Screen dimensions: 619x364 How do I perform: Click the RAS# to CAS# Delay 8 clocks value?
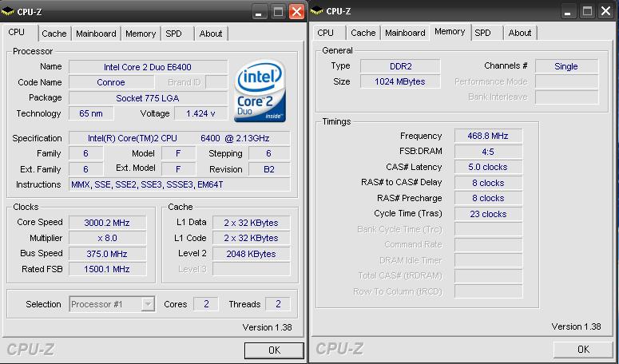pyautogui.click(x=488, y=183)
